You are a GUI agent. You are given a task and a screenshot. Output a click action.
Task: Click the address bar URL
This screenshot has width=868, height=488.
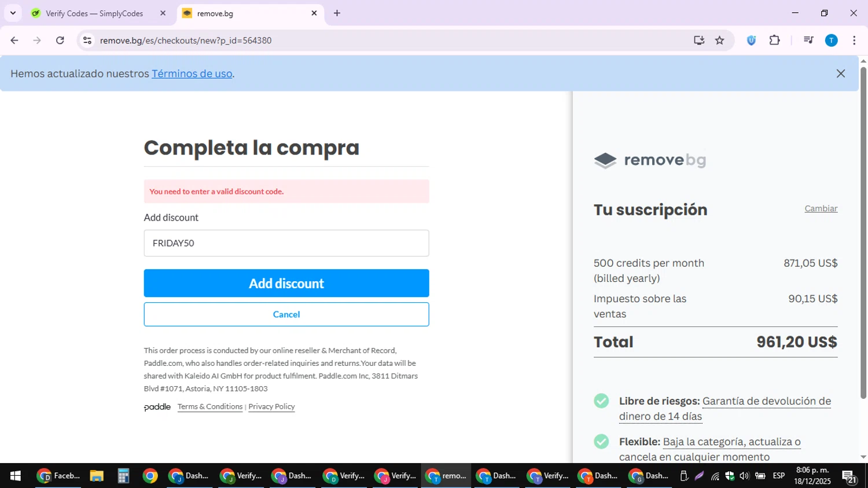point(186,41)
